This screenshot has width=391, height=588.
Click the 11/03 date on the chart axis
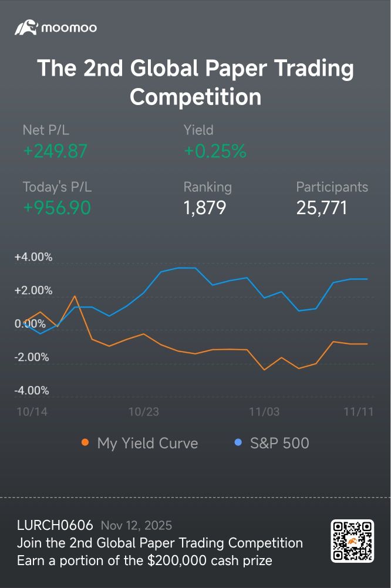(x=265, y=412)
